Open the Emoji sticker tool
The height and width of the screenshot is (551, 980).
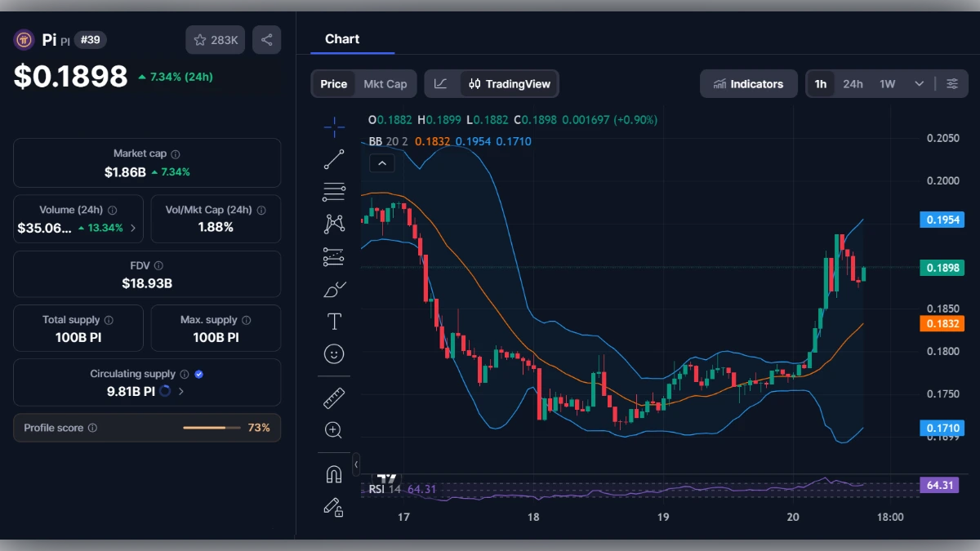334,353
